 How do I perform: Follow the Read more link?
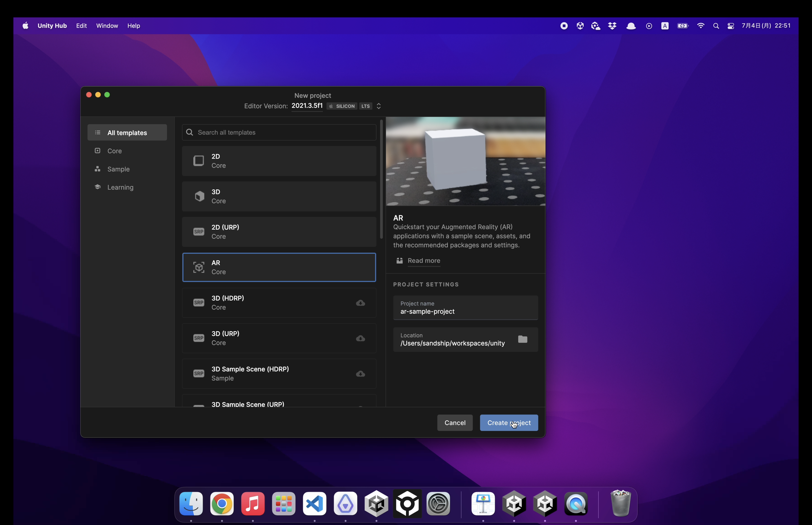(424, 261)
